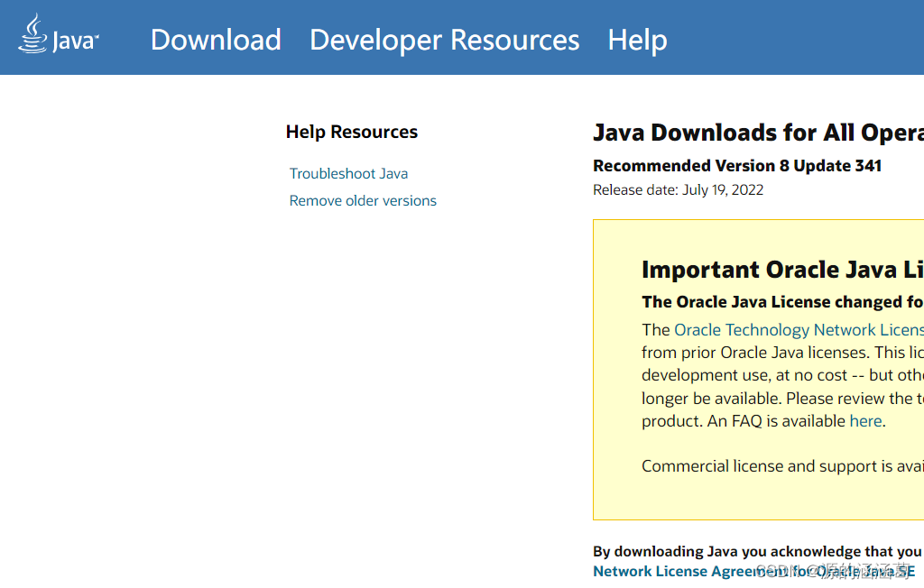Open the Network License Agreement link
The height and width of the screenshot is (588, 924).
click(x=753, y=572)
